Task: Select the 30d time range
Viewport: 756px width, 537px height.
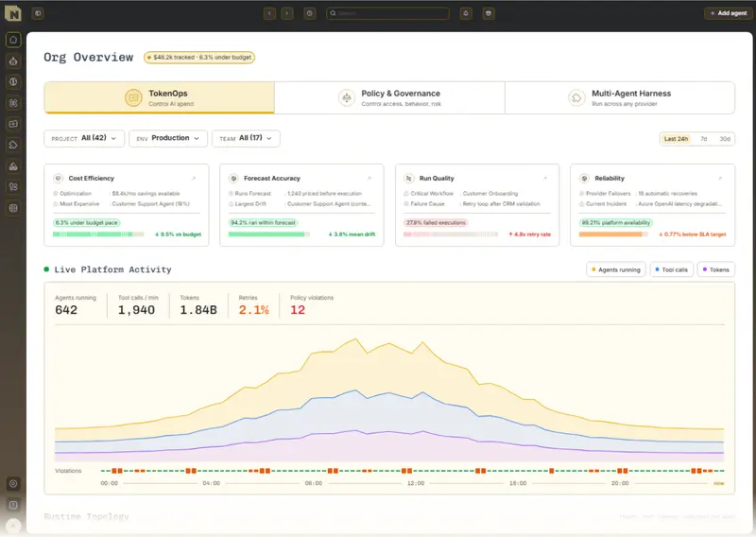Action: [725, 139]
